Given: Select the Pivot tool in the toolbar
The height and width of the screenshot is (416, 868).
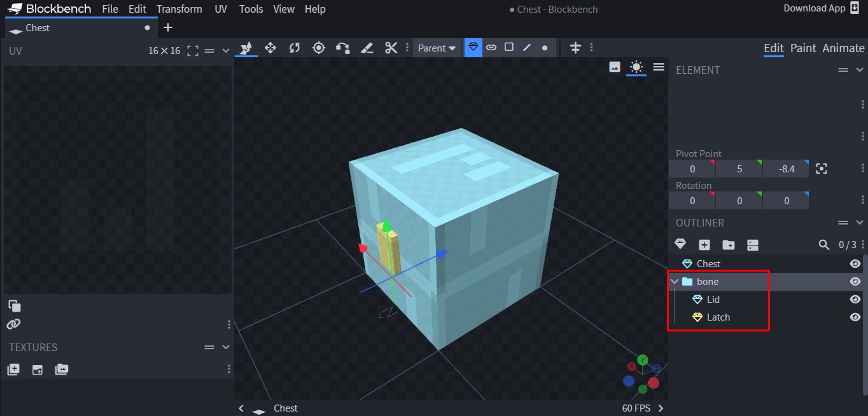Looking at the screenshot, I should [x=246, y=48].
